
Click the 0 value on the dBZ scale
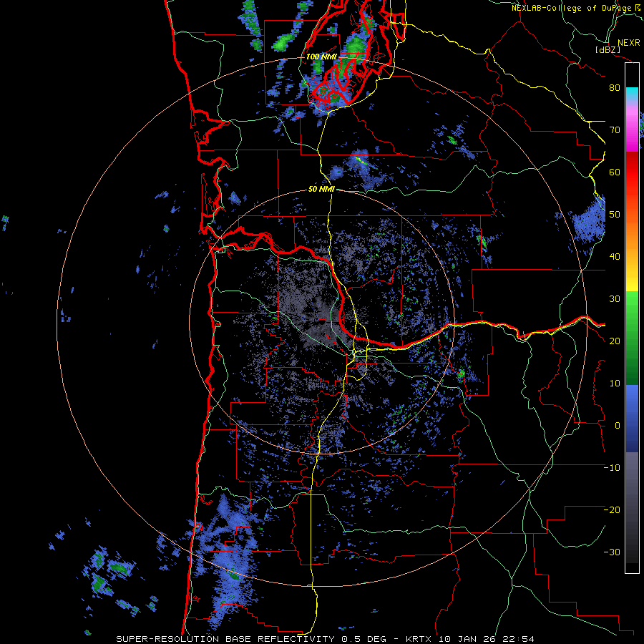pyautogui.click(x=618, y=426)
